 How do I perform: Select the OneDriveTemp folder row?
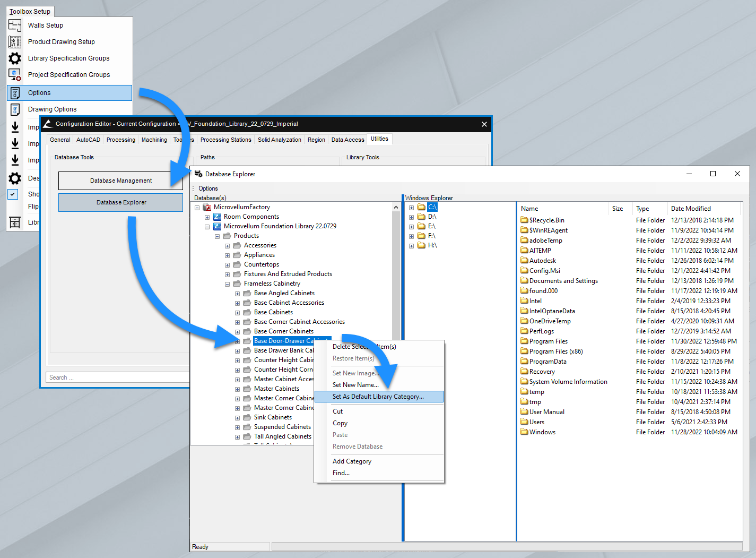(550, 321)
